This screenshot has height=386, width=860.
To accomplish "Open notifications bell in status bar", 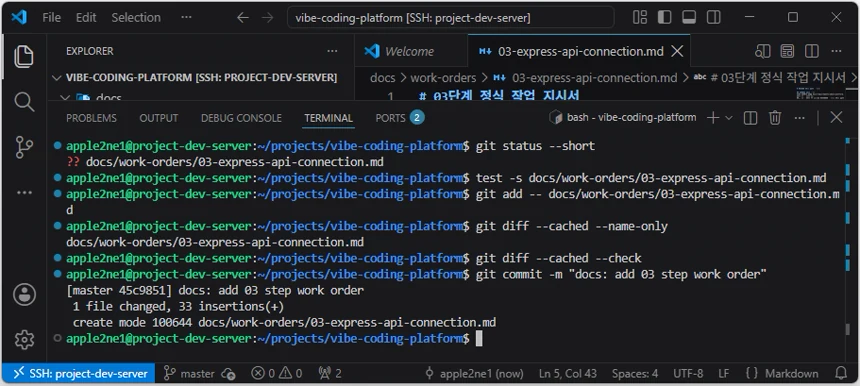I will (841, 374).
